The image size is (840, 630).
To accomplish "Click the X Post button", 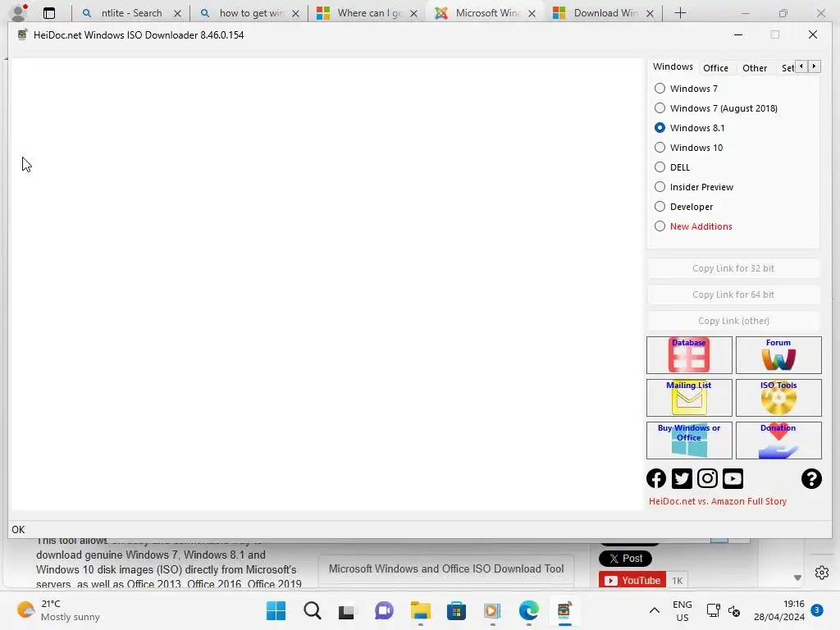I will coord(625,558).
